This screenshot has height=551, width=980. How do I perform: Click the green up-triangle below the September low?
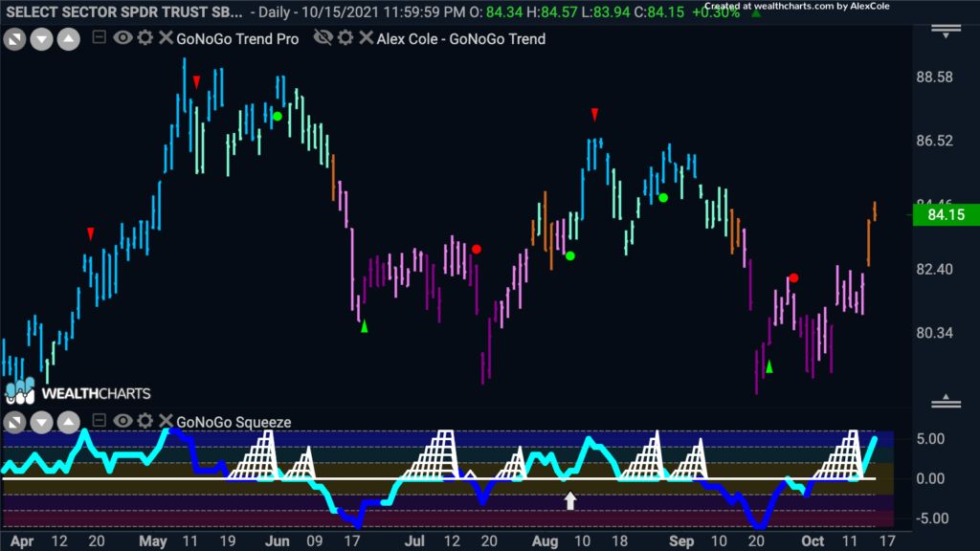(x=769, y=366)
